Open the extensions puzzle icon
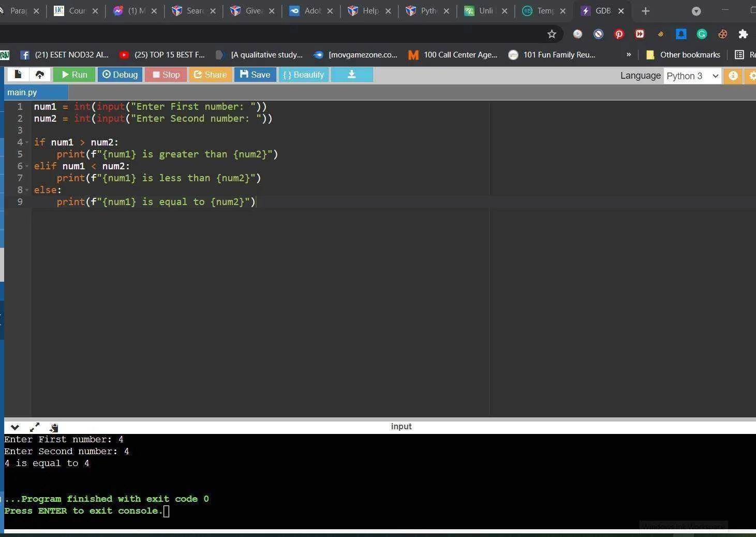The image size is (756, 537). pyautogui.click(x=743, y=34)
